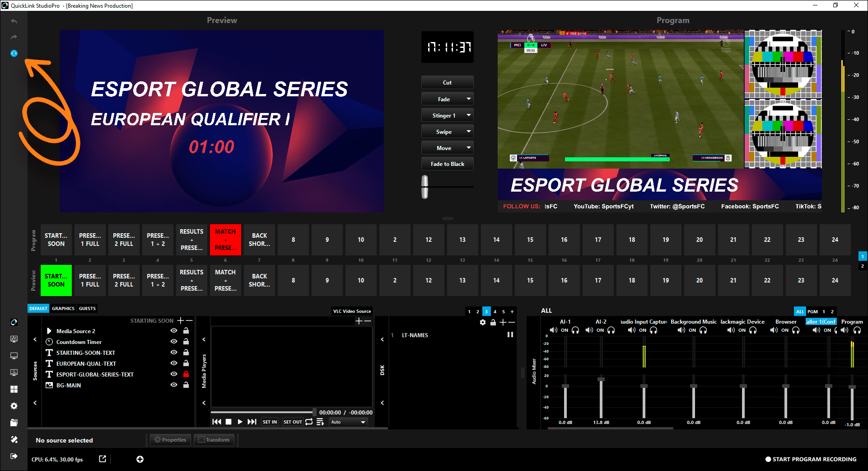The width and height of the screenshot is (868, 471).
Task: Select the ALL audio mixer tab
Action: pyautogui.click(x=800, y=311)
